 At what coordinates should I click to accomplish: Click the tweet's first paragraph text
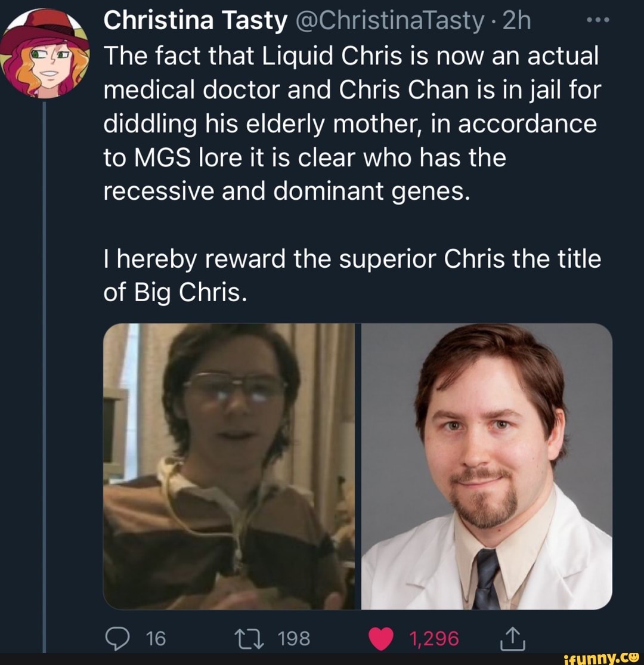[352, 124]
